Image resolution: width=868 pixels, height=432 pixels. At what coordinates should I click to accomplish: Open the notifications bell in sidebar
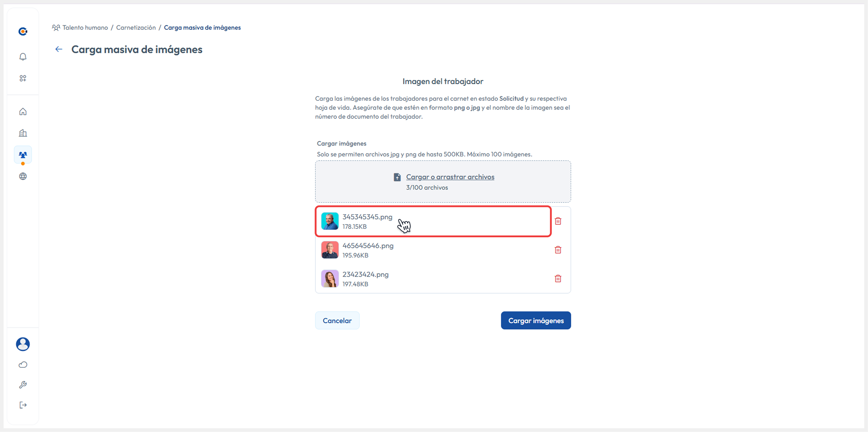[23, 57]
